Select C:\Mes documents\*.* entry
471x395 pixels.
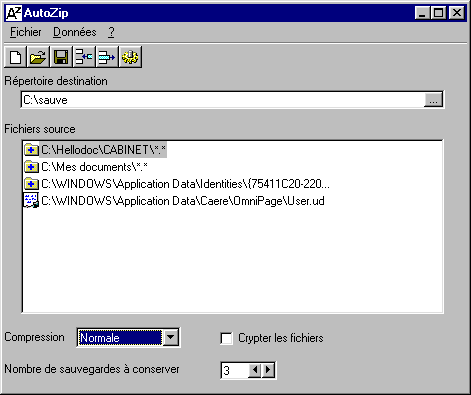coord(94,167)
